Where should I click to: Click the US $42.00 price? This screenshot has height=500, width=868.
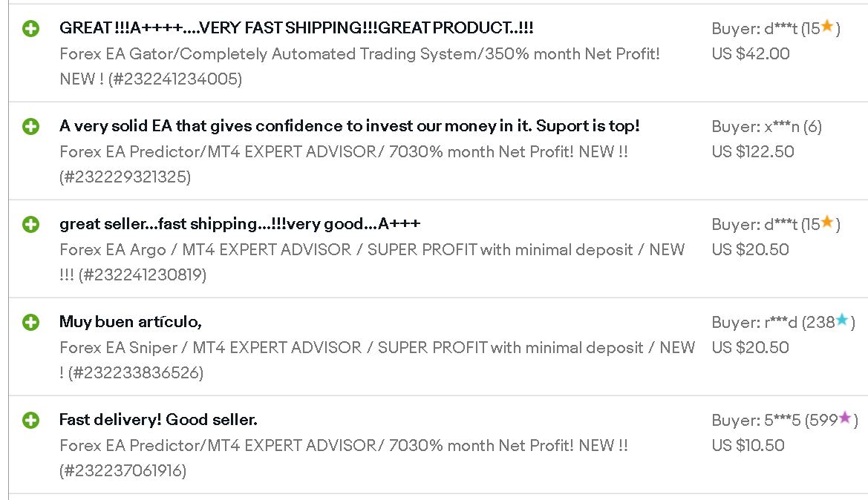pos(751,53)
